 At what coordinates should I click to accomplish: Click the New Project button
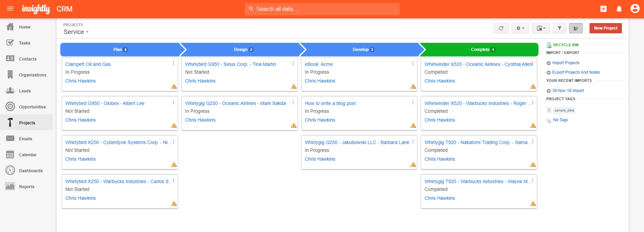coord(605,28)
